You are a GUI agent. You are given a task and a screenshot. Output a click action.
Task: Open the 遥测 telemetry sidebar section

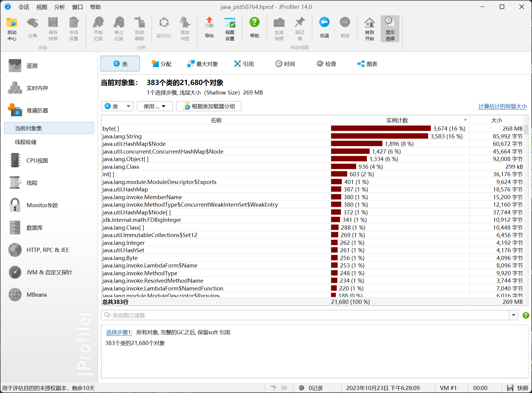tap(49, 66)
